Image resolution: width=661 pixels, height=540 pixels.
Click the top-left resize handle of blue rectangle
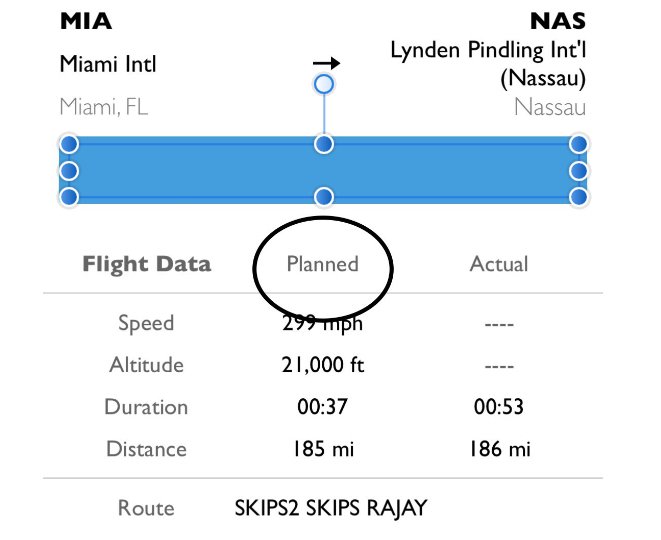click(69, 144)
